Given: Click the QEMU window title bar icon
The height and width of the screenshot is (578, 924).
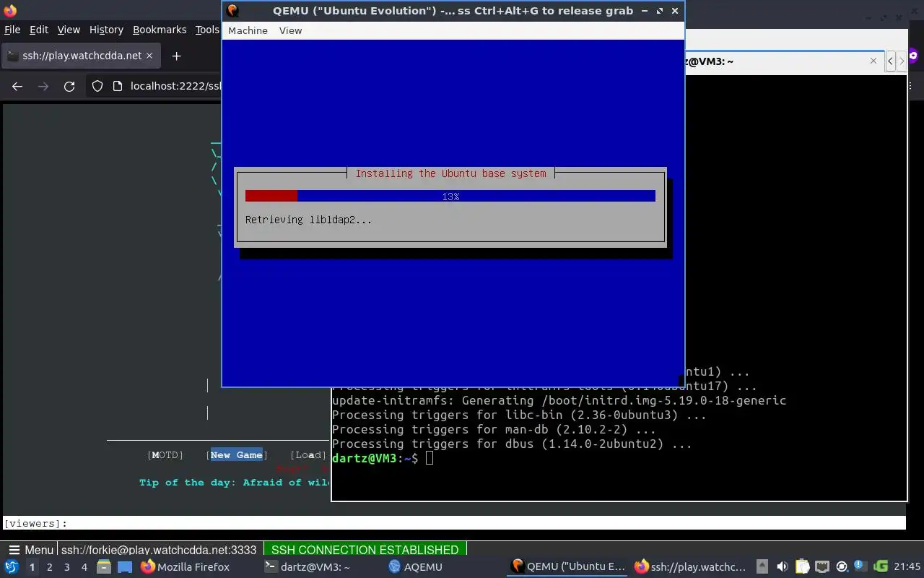Looking at the screenshot, I should (232, 10).
